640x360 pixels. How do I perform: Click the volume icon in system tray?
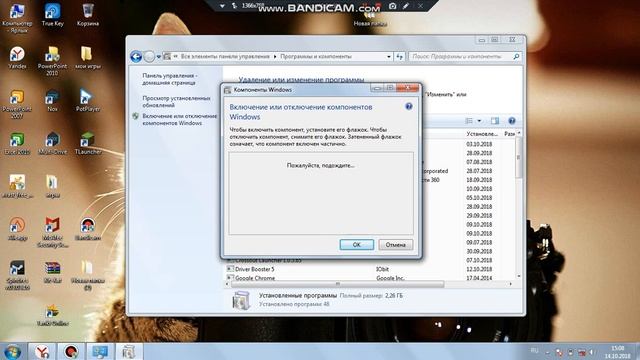[x=592, y=352]
